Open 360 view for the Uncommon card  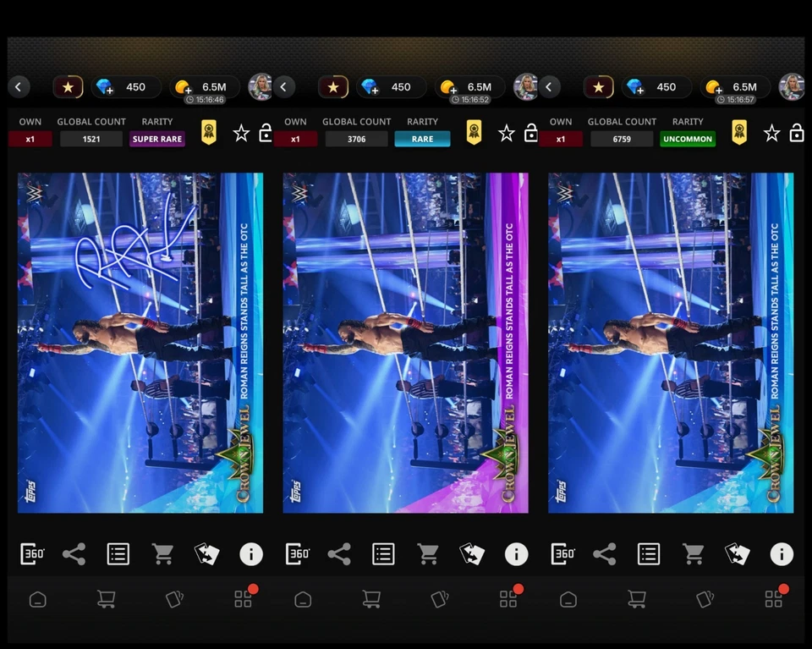tap(562, 553)
